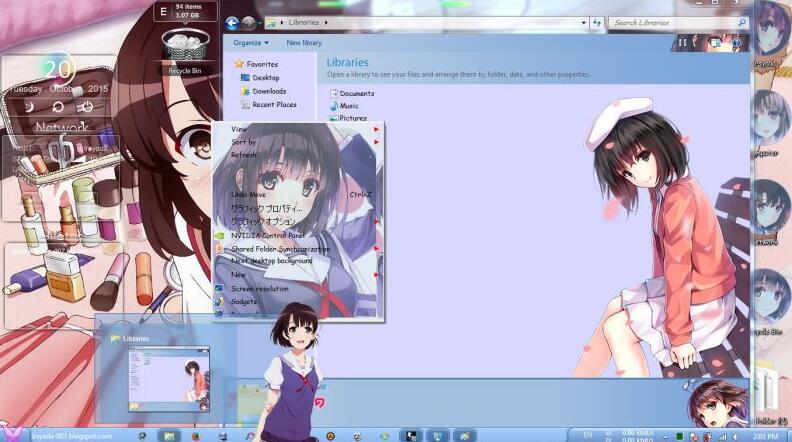The image size is (792, 442).
Task: Choose Refresh from the context menu
Action: coord(244,155)
